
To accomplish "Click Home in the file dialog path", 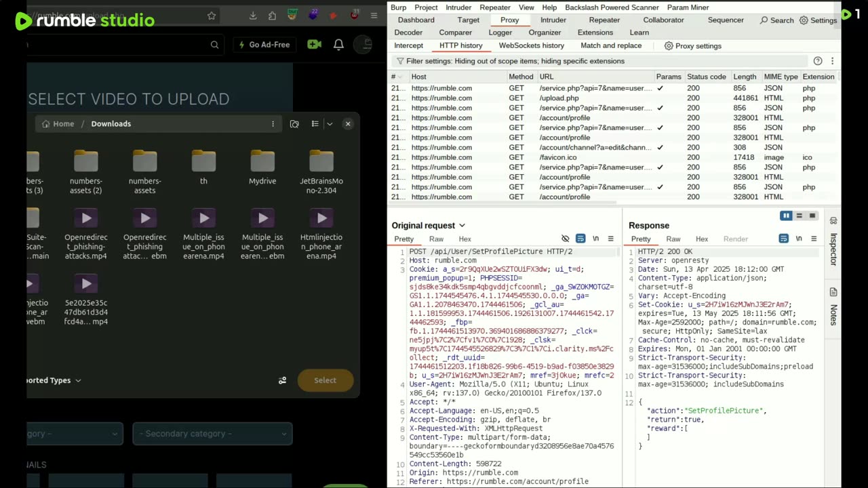I will coord(58,124).
